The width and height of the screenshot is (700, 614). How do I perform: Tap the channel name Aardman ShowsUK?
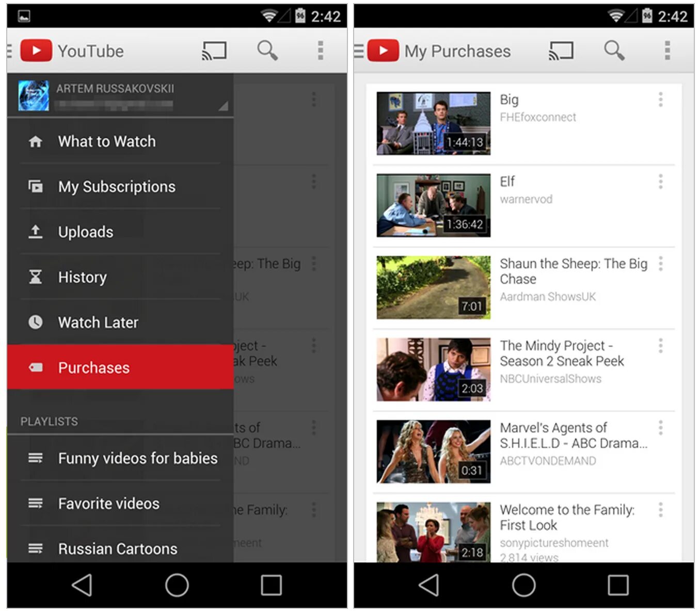click(x=548, y=297)
